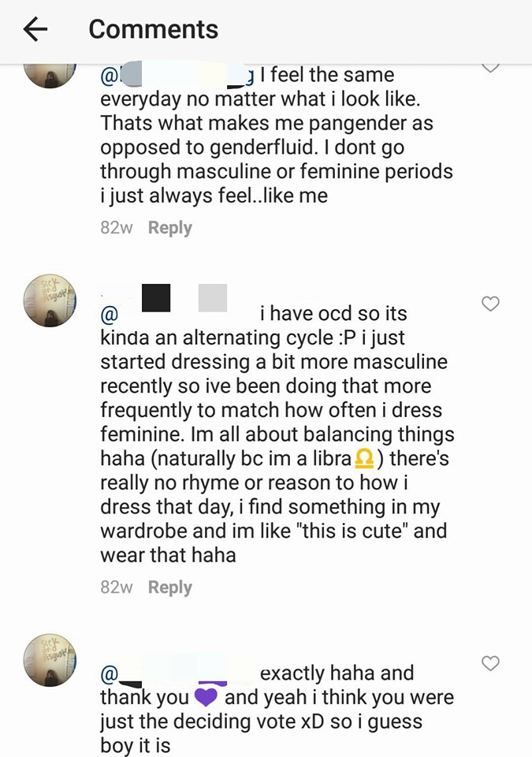Go back using the arrow beside Comments
This screenshot has height=757, width=532.
pyautogui.click(x=35, y=29)
